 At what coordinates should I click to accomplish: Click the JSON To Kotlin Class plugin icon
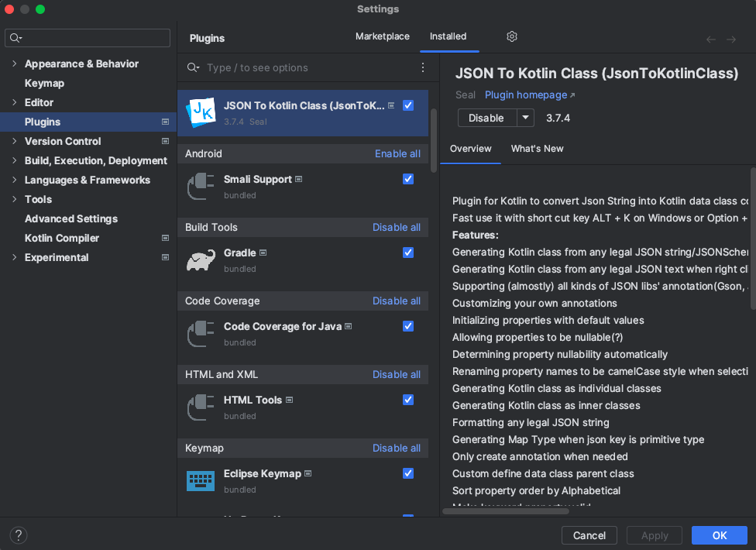point(201,112)
